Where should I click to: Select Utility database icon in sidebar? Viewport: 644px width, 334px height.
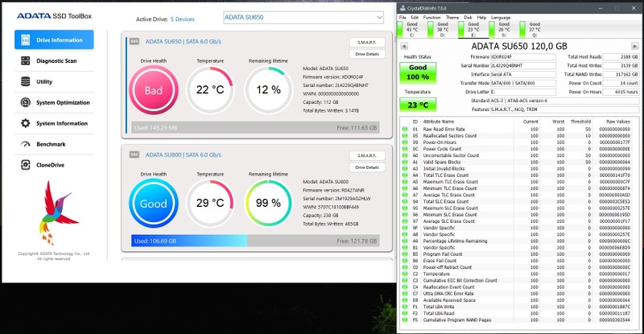(x=26, y=81)
